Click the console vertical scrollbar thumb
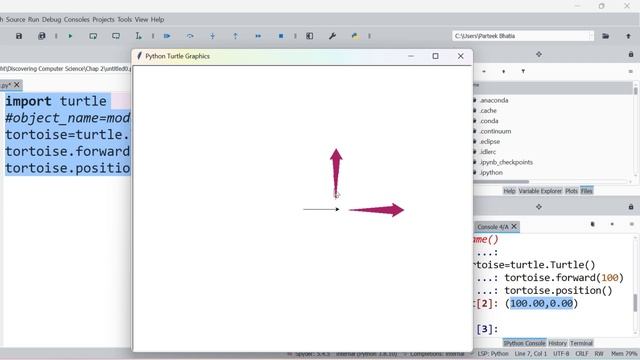 635,303
